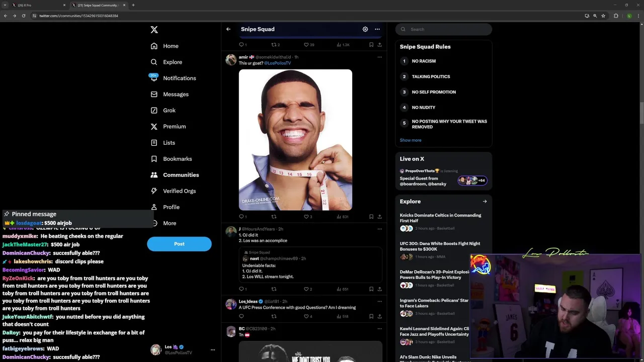The height and width of the screenshot is (362, 644).
Task: Share the Los_Ideas UFC post
Action: click(379, 316)
